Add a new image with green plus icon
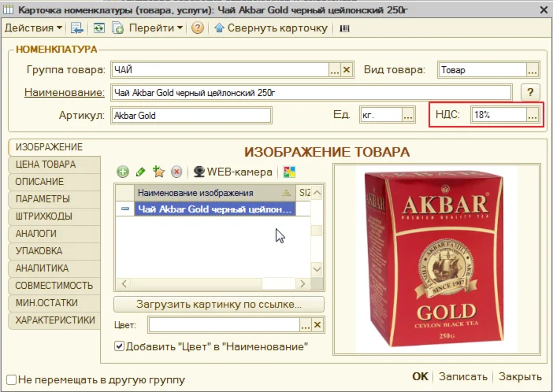This screenshot has width=553, height=392. tap(123, 172)
